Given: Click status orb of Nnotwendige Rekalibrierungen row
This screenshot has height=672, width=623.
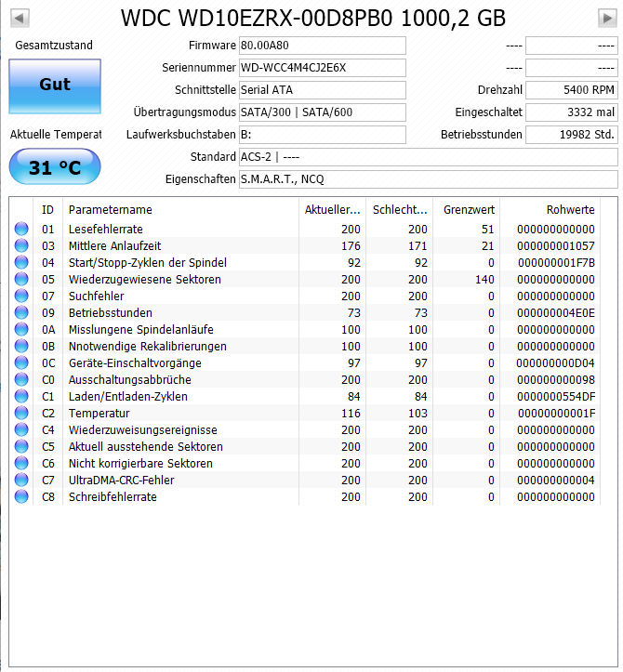Looking at the screenshot, I should [21, 346].
